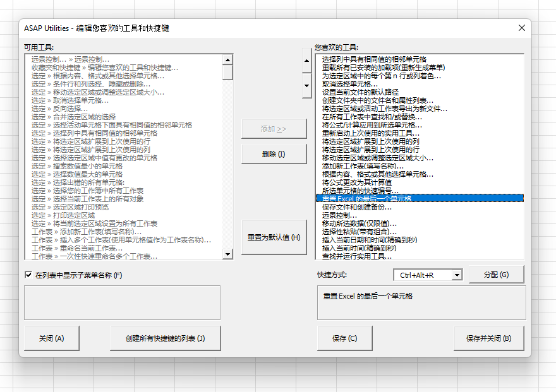Select favorite 在所有工作表中查找和/或替换...

372,117
